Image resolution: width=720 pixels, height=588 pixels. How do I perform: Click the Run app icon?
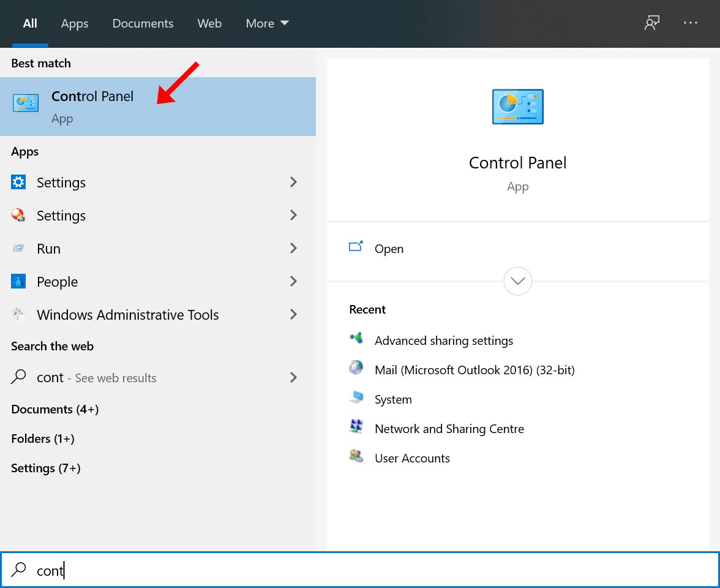18,248
